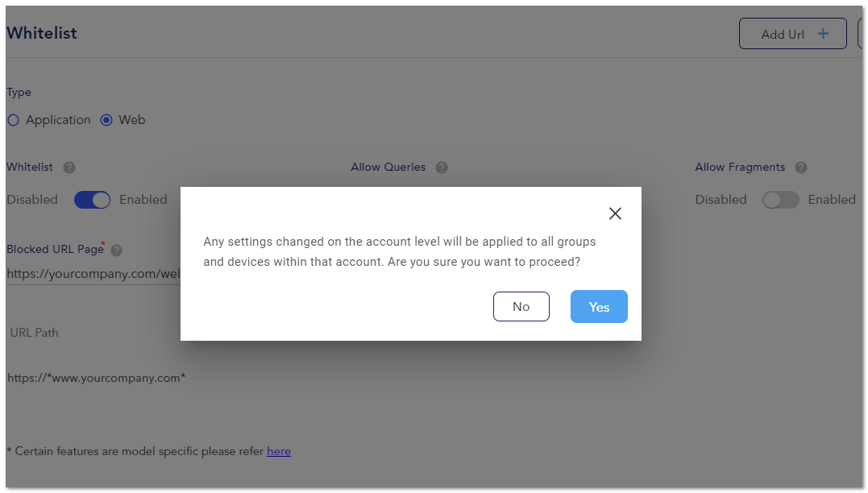The height and width of the screenshot is (493, 868).
Task: Click the URL Path column header
Action: point(35,333)
